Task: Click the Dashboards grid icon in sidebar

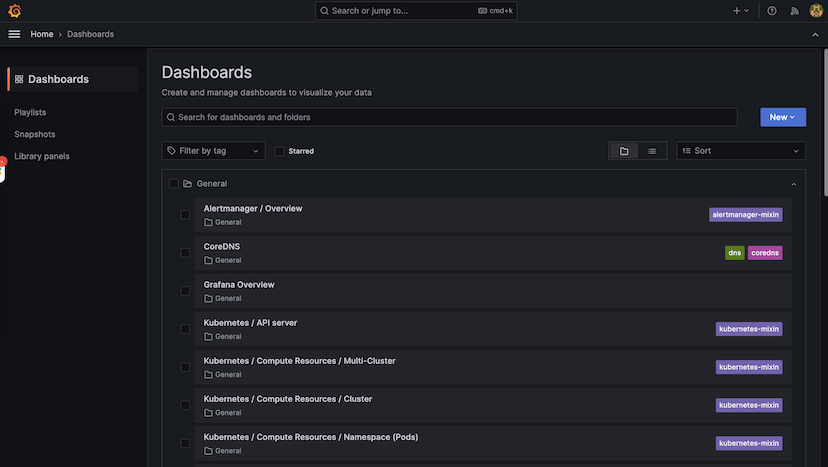Action: coord(19,79)
